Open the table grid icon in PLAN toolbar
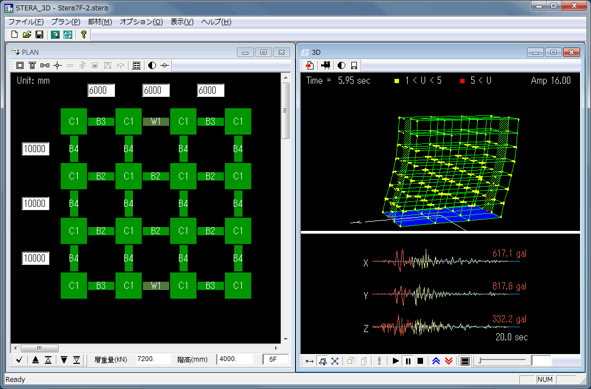Viewport: 591px width, 389px height. coord(136,66)
